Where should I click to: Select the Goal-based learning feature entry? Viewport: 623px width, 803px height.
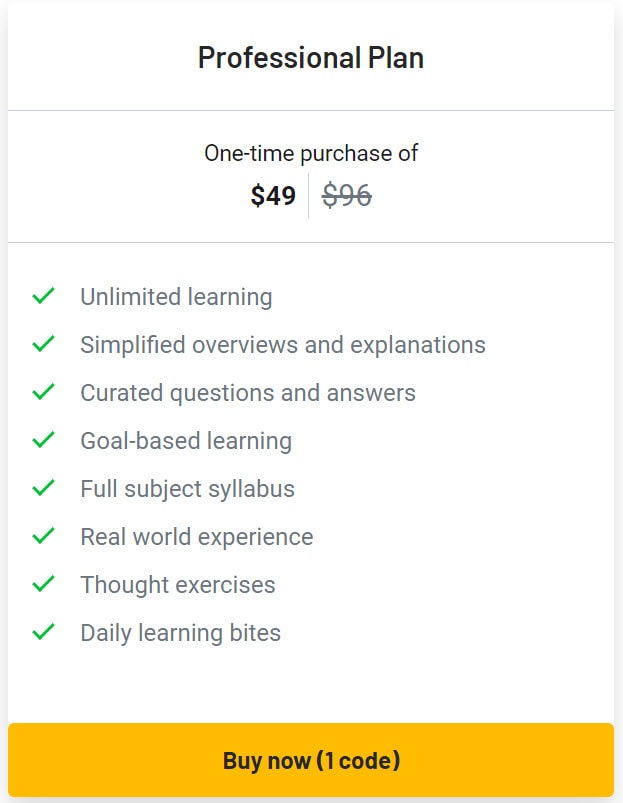pyautogui.click(x=185, y=440)
